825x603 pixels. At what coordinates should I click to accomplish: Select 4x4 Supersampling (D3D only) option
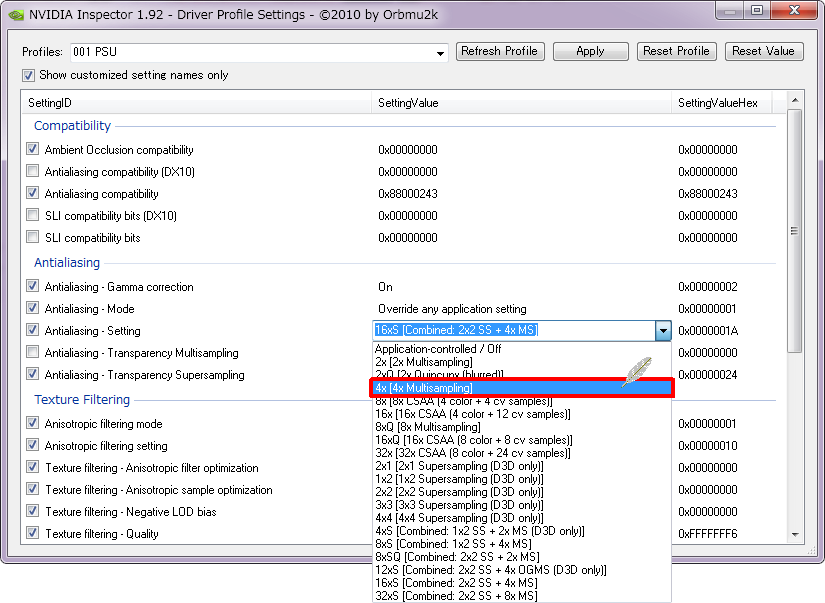(x=521, y=518)
